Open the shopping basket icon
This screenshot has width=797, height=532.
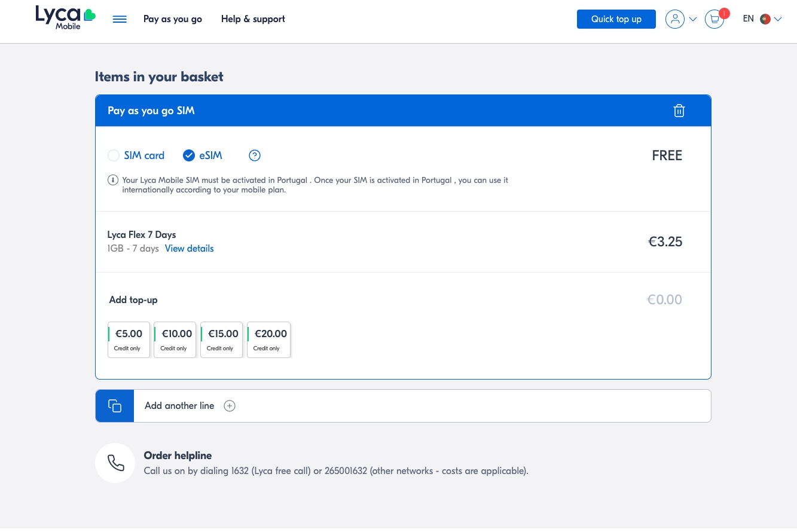point(714,19)
